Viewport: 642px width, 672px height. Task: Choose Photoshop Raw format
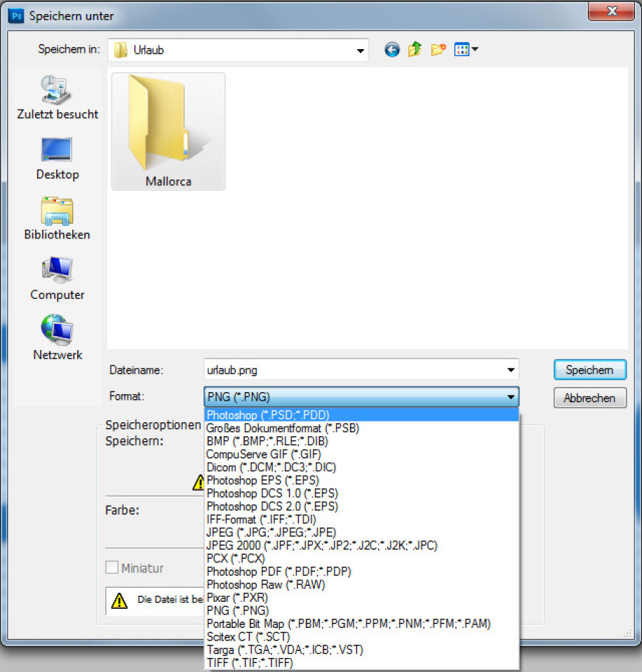[362, 584]
